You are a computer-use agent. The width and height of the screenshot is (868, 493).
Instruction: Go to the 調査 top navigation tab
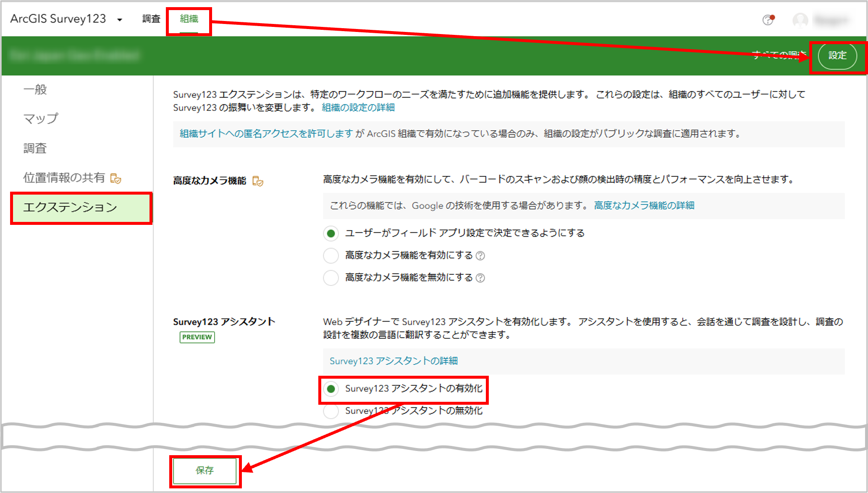[151, 19]
